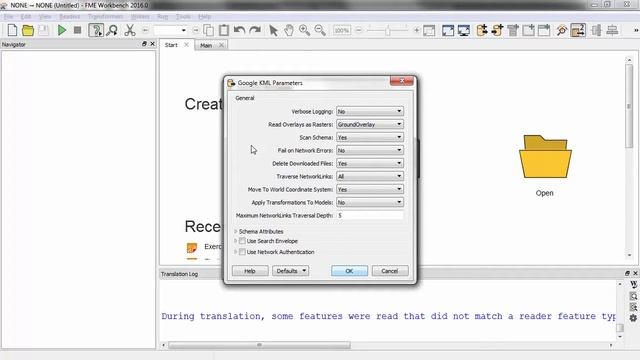Open the Delete Downloaded Files dropdown

(x=370, y=163)
